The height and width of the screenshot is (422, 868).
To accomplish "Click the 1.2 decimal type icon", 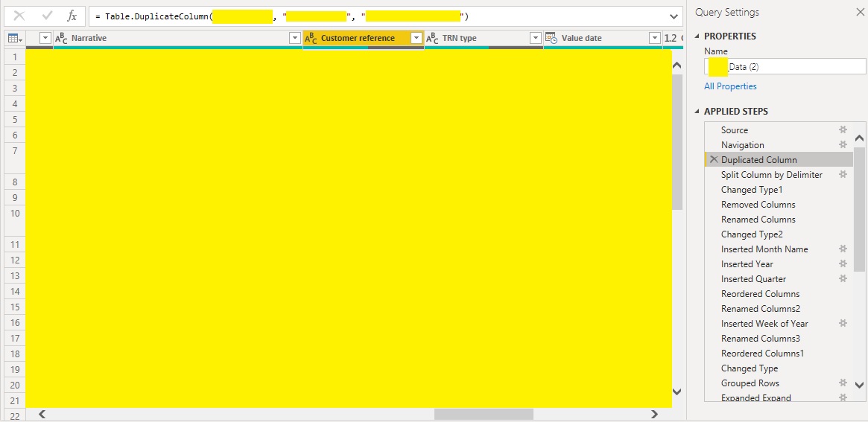I will pyautogui.click(x=671, y=38).
